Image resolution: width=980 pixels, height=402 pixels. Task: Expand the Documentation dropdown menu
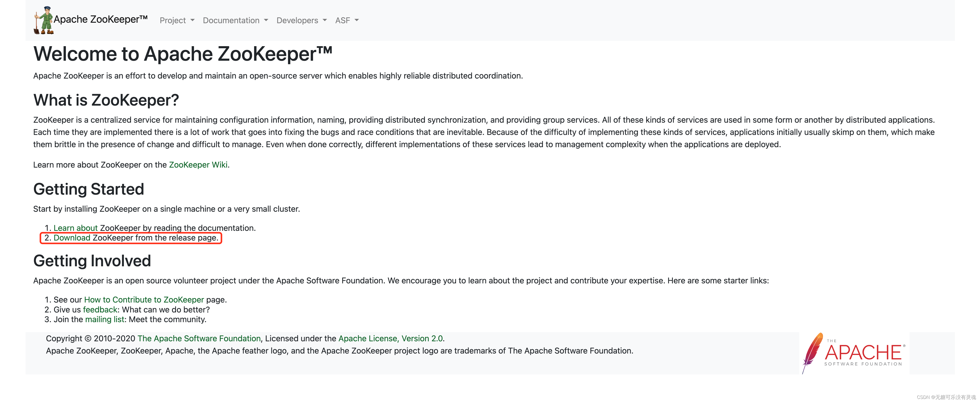235,20
